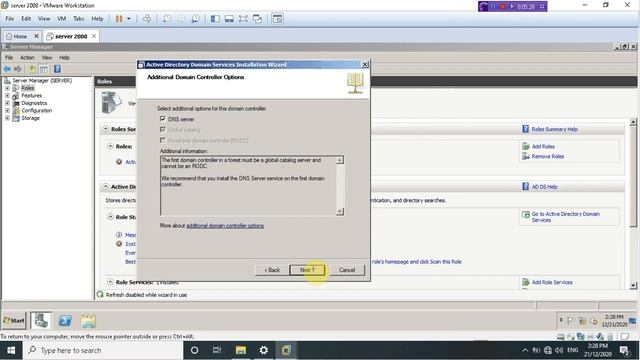Click the VMware pause virtual machine icon
The width and height of the screenshot is (640, 360).
(119, 19)
